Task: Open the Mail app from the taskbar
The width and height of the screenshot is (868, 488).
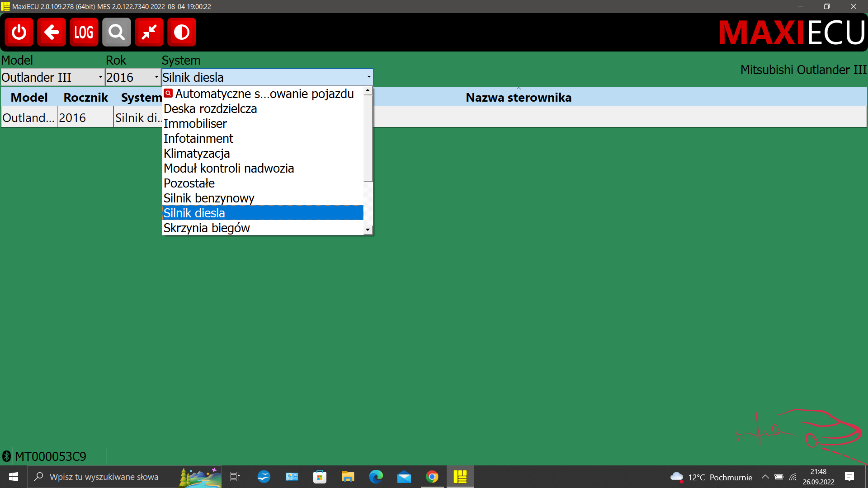Action: coord(404,477)
